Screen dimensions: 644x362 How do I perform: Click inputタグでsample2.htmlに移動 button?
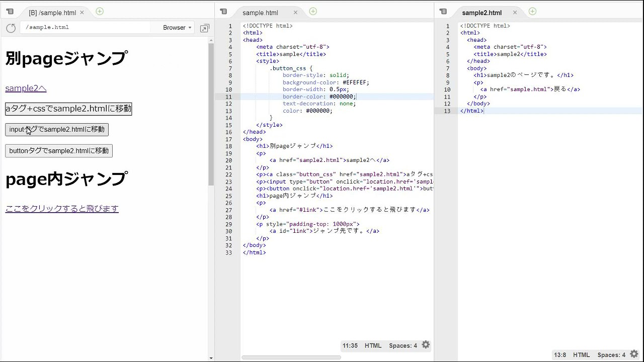tap(57, 129)
